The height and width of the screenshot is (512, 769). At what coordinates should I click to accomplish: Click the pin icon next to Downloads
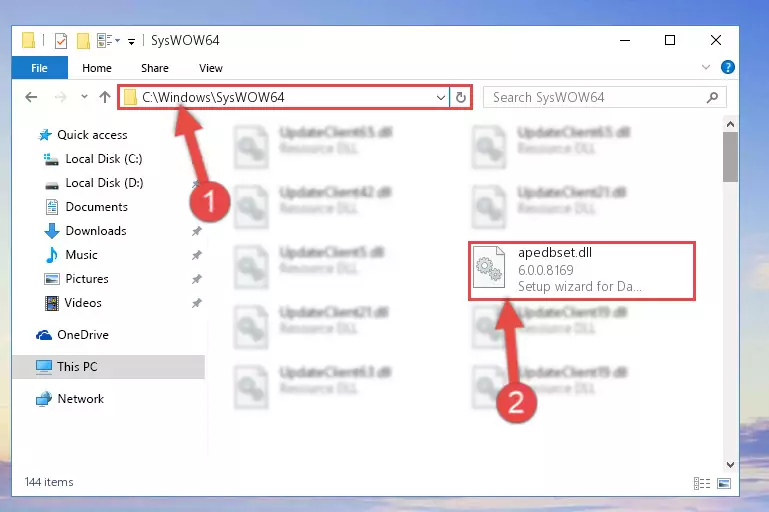(197, 230)
